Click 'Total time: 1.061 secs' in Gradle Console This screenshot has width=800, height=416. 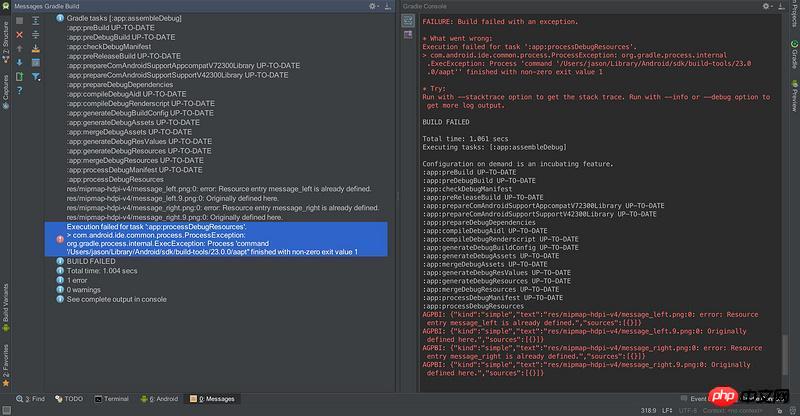pyautogui.click(x=465, y=138)
